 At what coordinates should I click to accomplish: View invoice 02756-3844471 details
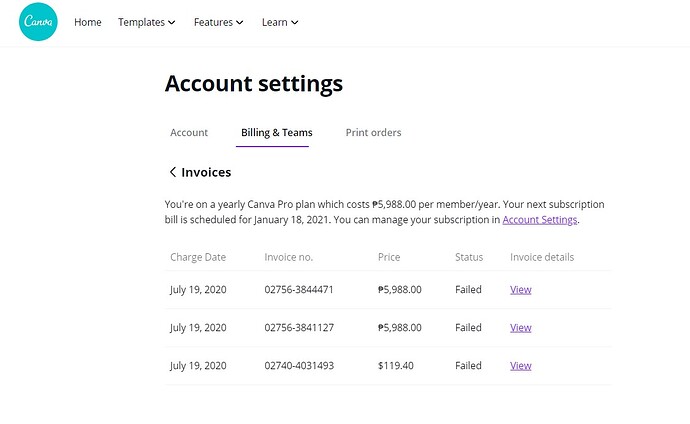(520, 290)
